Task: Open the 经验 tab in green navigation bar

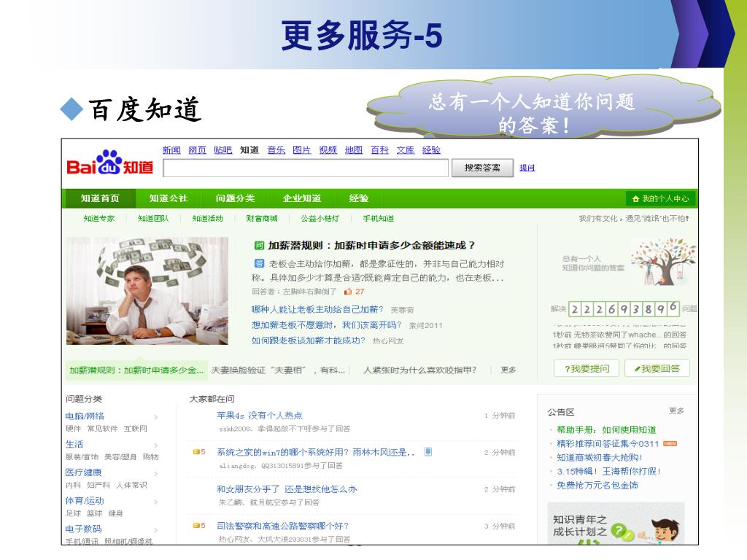Action: 359,198
